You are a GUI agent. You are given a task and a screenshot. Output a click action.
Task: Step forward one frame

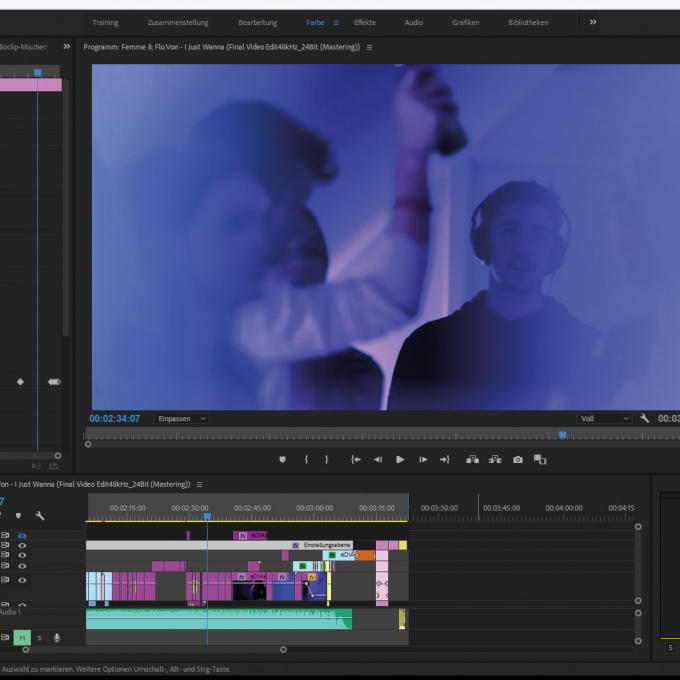(x=423, y=459)
